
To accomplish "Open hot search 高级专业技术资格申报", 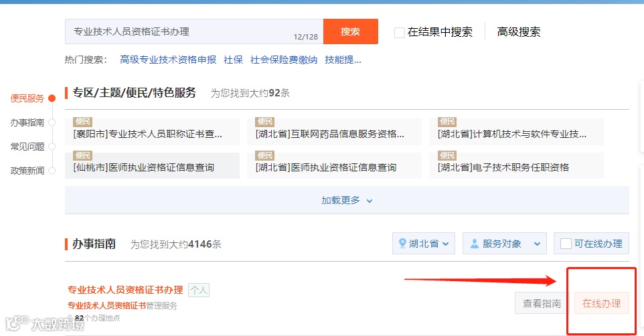I will [168, 60].
